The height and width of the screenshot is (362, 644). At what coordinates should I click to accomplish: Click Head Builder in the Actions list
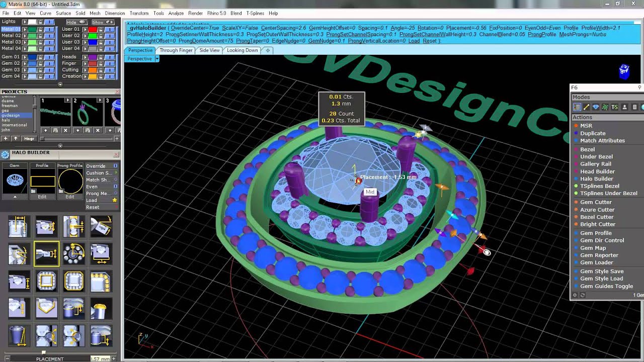tap(598, 171)
